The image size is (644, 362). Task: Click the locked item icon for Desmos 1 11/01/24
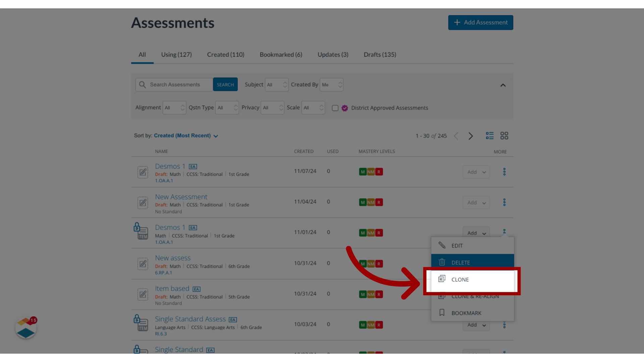141,231
